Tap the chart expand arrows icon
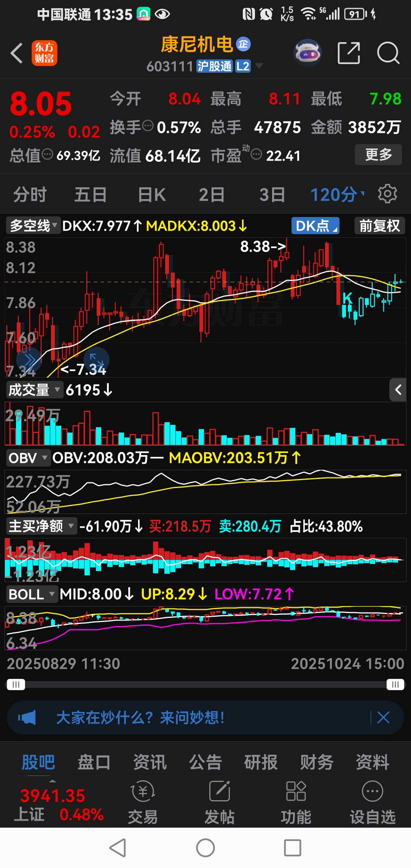Screen dimensions: 411x868 tap(96, 359)
